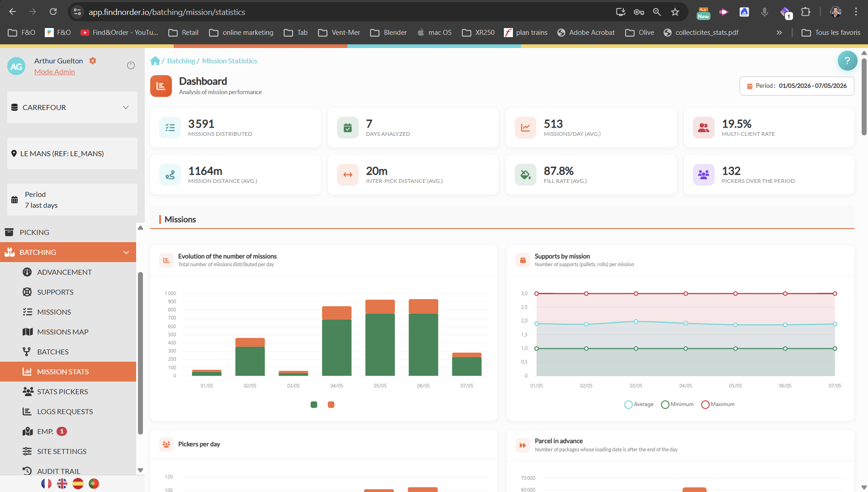Toggle the Minimum series legend
The width and height of the screenshot is (868, 492).
pos(677,404)
